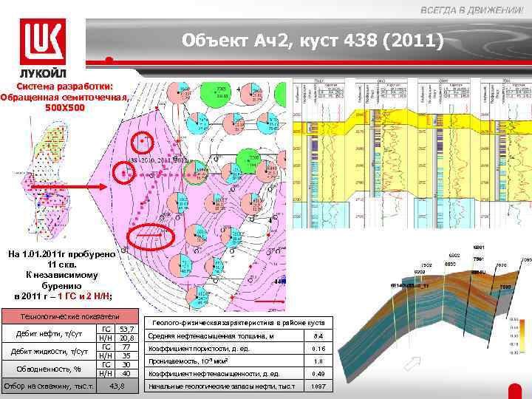Click the oil saturation value '0.49'
The height and width of the screenshot is (399, 532).
(318, 374)
